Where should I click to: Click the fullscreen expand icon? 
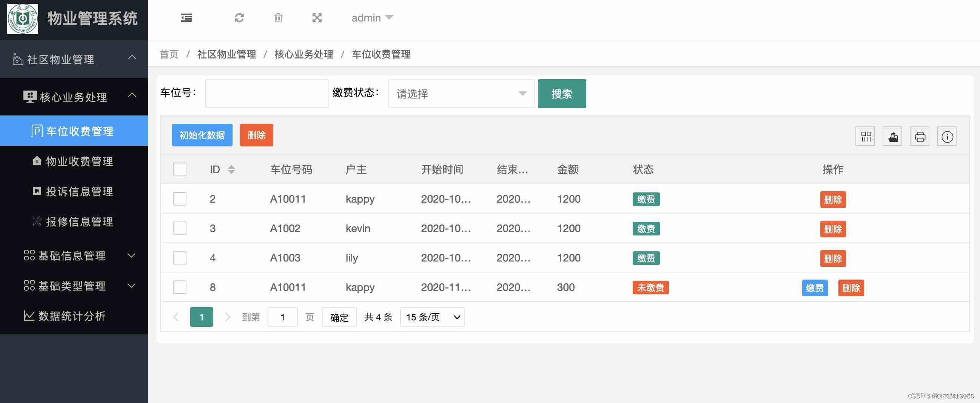click(x=317, y=18)
